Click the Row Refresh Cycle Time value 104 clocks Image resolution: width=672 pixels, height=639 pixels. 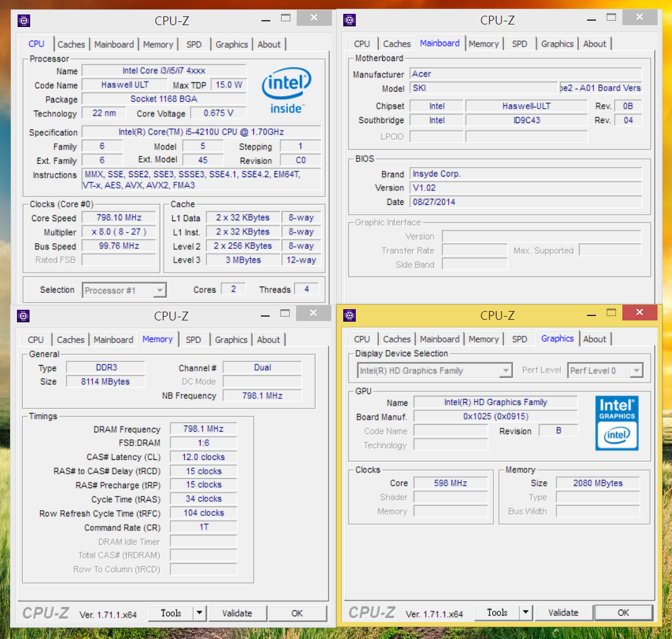coord(204,513)
